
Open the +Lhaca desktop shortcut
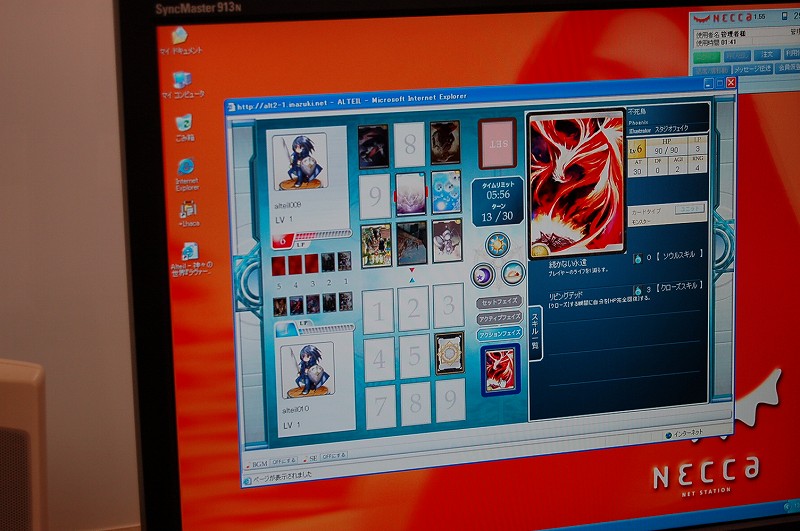click(x=188, y=210)
